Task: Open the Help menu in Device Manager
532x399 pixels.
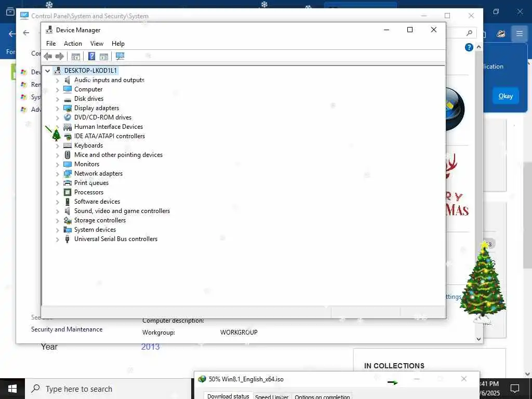Action: [118, 44]
